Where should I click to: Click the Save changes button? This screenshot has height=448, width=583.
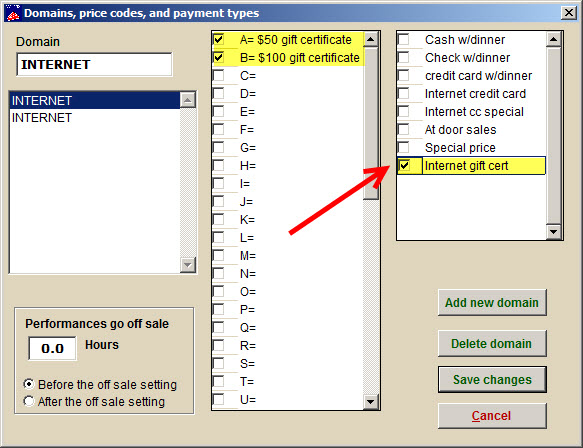click(492, 380)
